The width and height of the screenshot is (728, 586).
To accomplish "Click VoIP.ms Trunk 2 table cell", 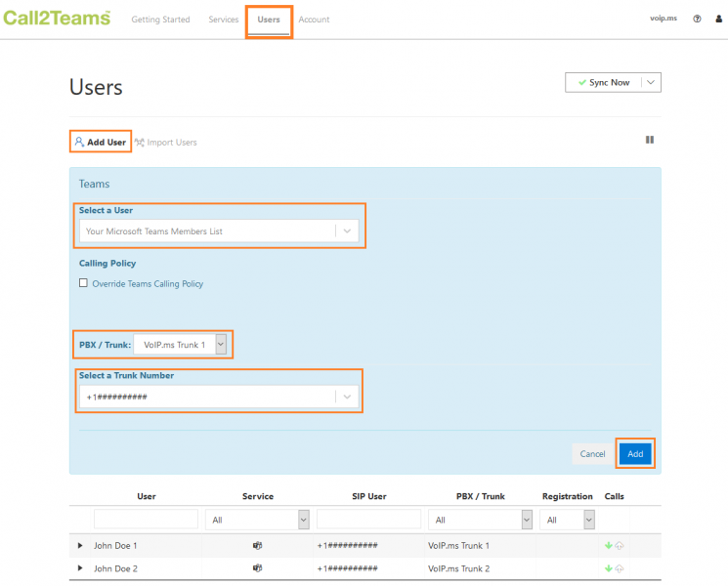I will 458,568.
